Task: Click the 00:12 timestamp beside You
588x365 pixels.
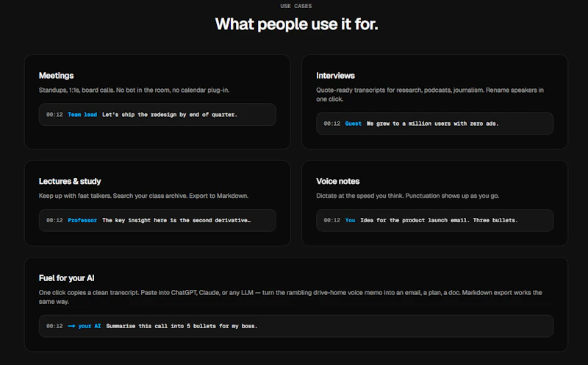Action: [332, 221]
